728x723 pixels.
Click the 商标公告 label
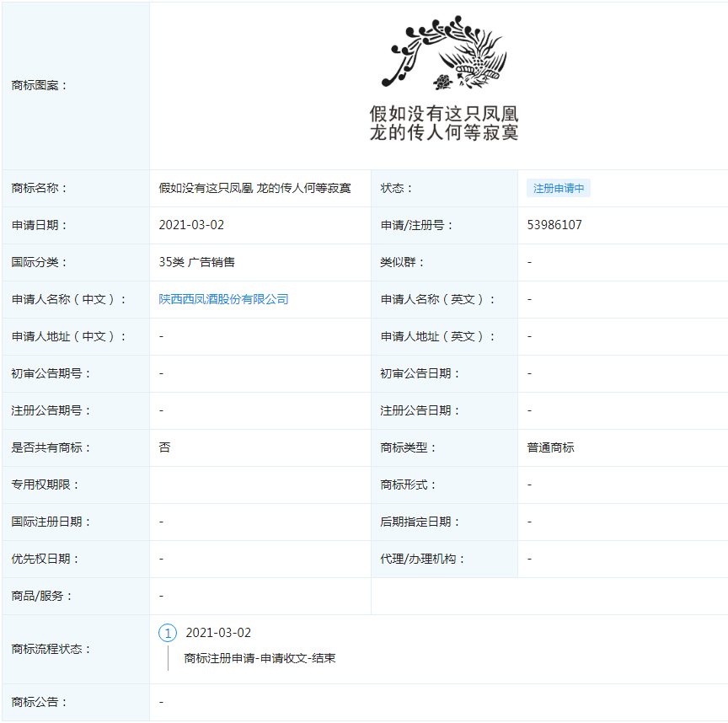click(39, 702)
